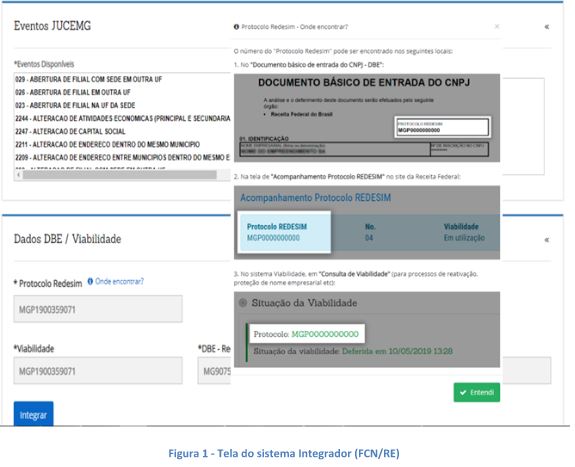Select 026 - Abertura de filial em outra UF
575x467 pixels.
point(73,92)
